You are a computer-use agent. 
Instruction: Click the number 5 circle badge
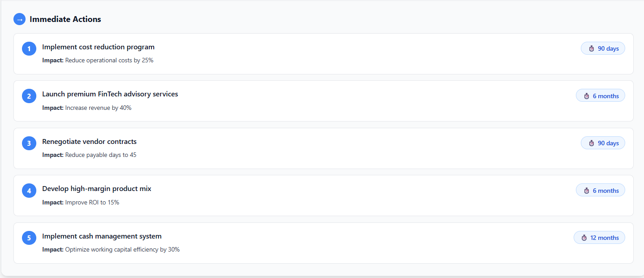(29, 238)
